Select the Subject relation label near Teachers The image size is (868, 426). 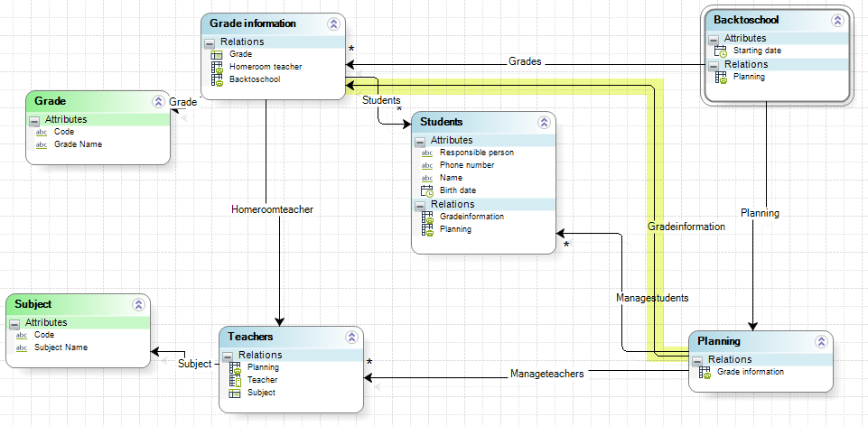tap(195, 364)
